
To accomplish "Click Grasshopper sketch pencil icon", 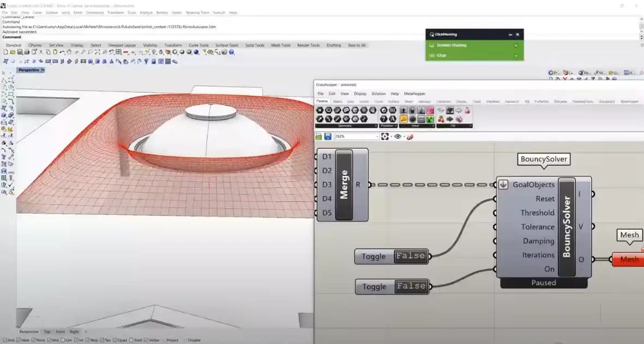I will click(410, 136).
